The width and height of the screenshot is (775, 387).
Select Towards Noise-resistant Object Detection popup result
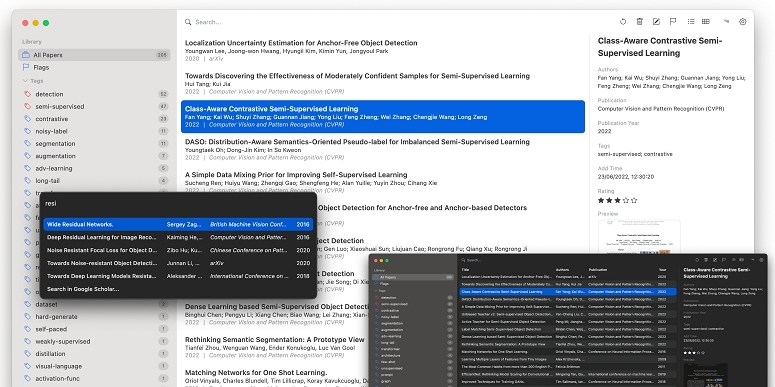click(x=178, y=263)
